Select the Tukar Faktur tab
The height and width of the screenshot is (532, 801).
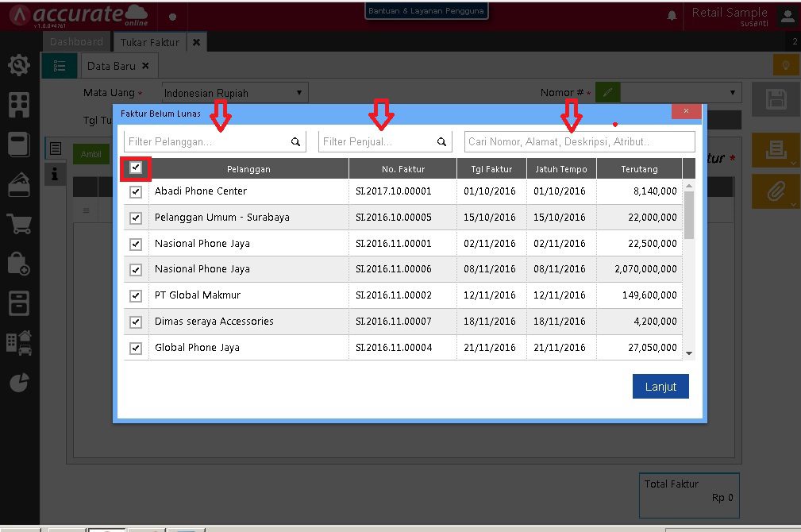pos(150,42)
